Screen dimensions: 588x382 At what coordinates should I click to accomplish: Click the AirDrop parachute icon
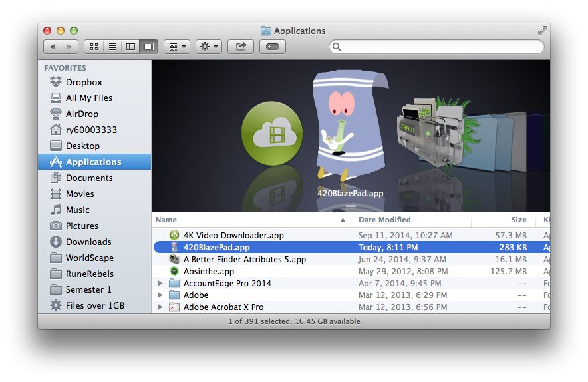point(56,113)
